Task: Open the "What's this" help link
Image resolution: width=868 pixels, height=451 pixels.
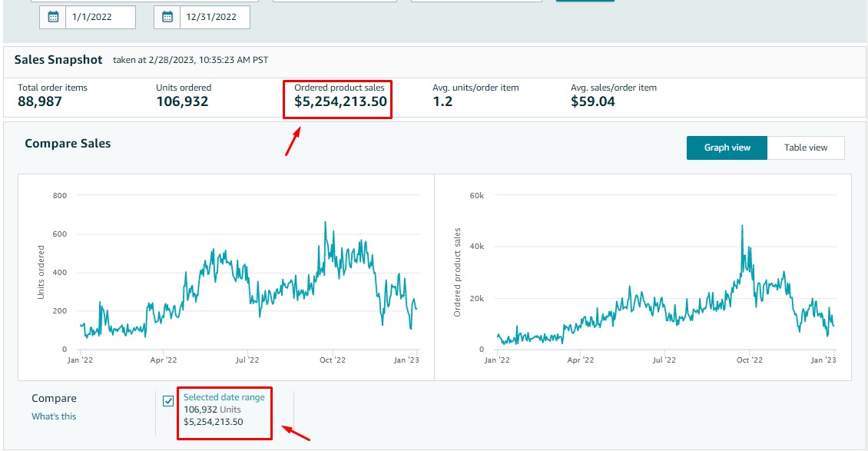Action: 54,416
